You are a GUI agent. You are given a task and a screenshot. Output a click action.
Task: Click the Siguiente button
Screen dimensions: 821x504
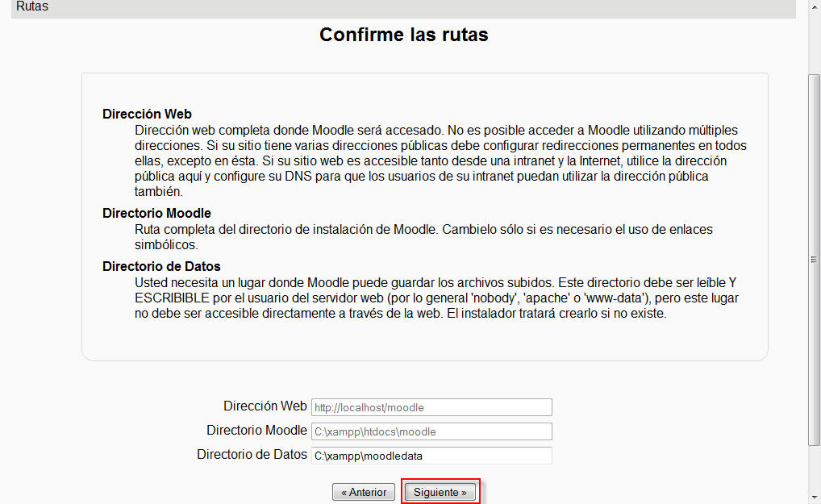click(x=440, y=492)
